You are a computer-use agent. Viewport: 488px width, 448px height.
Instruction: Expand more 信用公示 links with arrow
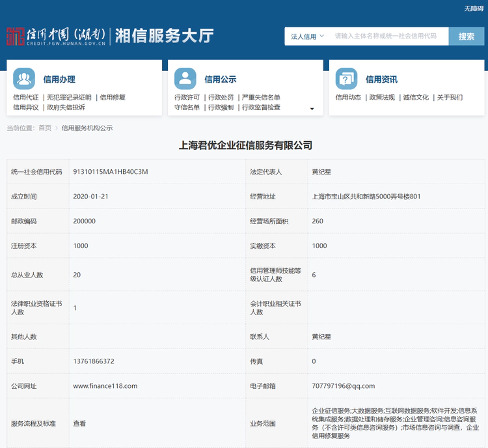pos(312,109)
